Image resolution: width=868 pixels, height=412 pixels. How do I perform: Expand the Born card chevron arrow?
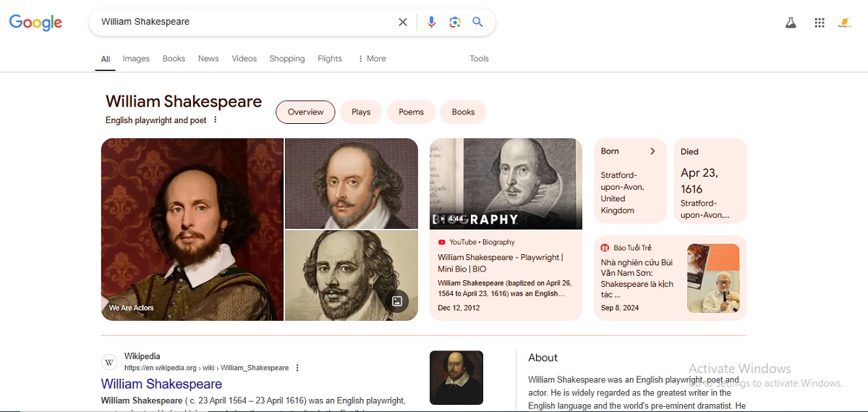point(652,151)
